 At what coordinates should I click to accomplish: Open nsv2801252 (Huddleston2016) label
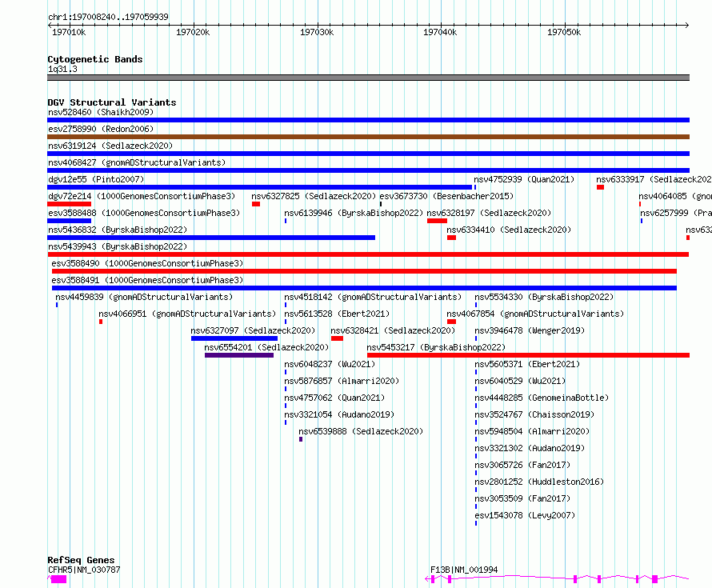(x=539, y=482)
